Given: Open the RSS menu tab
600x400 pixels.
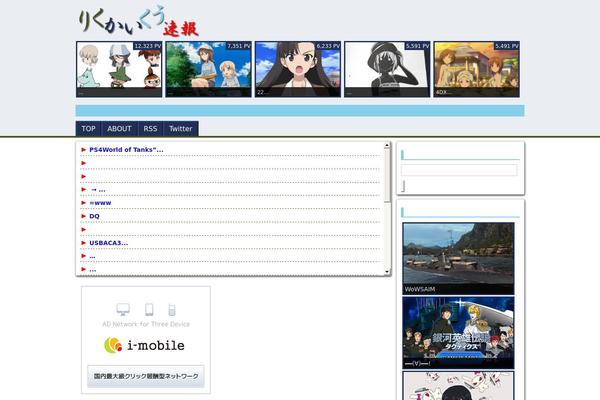Looking at the screenshot, I should click(x=150, y=129).
